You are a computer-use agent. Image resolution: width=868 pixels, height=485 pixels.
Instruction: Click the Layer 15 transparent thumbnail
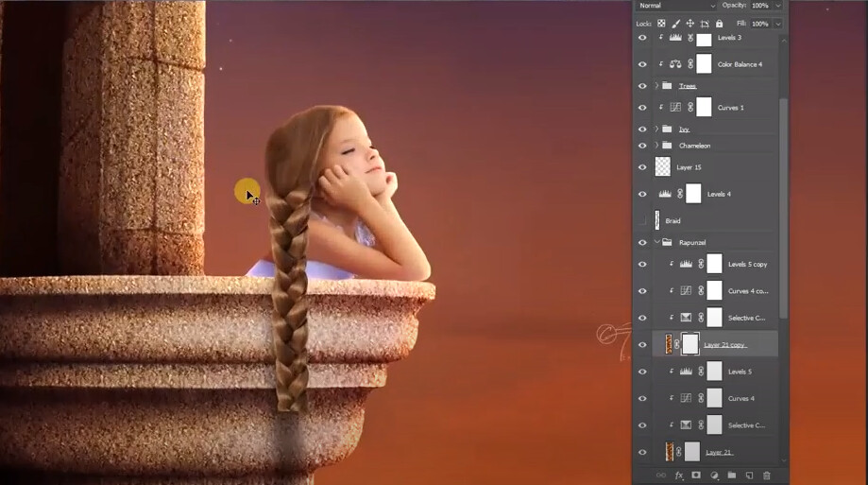(x=663, y=167)
